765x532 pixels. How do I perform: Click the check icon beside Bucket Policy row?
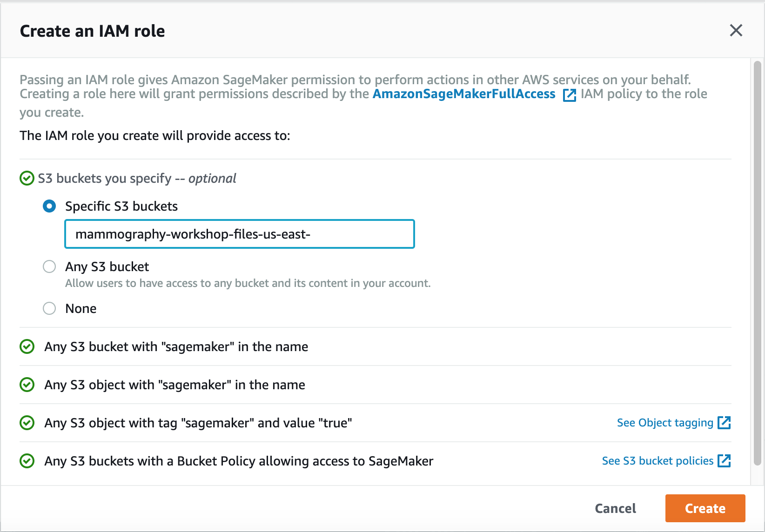pos(27,461)
